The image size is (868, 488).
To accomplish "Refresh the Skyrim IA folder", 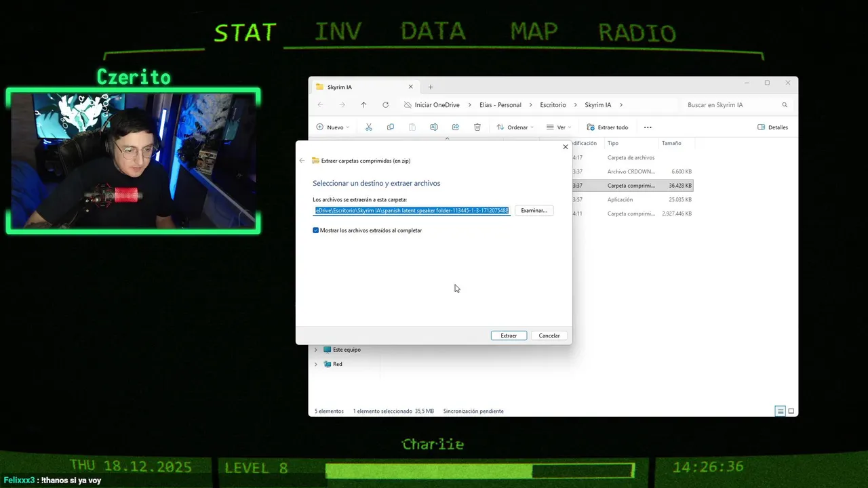I will (385, 105).
